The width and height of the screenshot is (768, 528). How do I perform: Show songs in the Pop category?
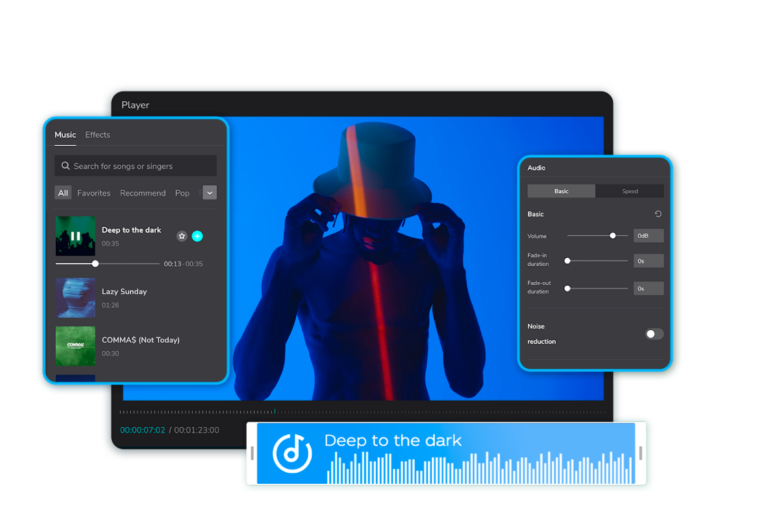pyautogui.click(x=182, y=193)
